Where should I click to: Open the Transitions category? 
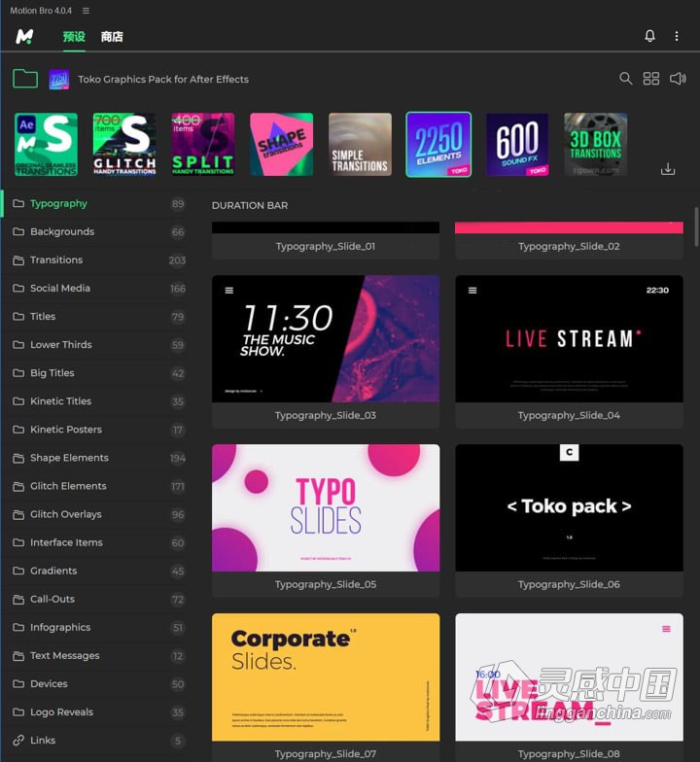(97, 260)
